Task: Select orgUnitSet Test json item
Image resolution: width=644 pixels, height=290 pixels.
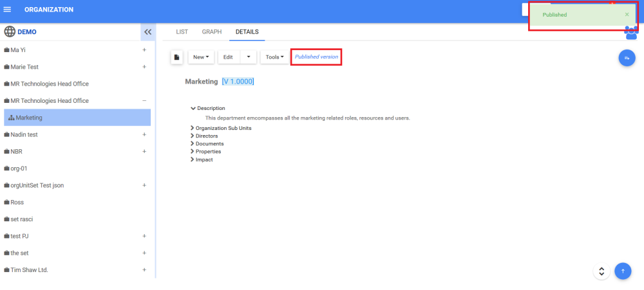Action: [x=37, y=185]
